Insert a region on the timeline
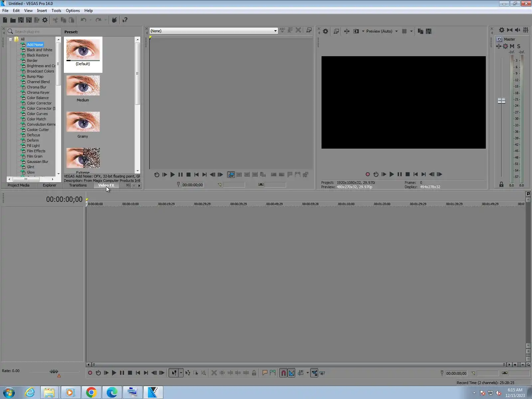 [273, 373]
